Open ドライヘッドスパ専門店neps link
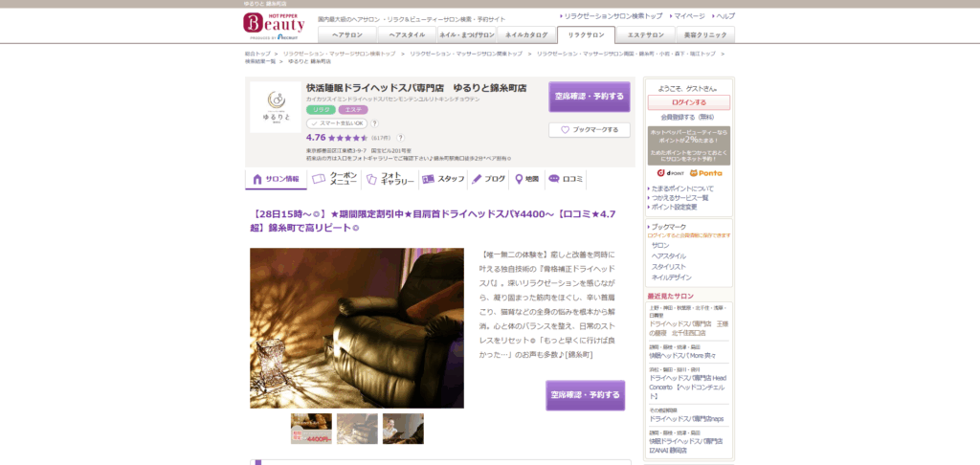Screen dimensions: 980x465 [686, 419]
